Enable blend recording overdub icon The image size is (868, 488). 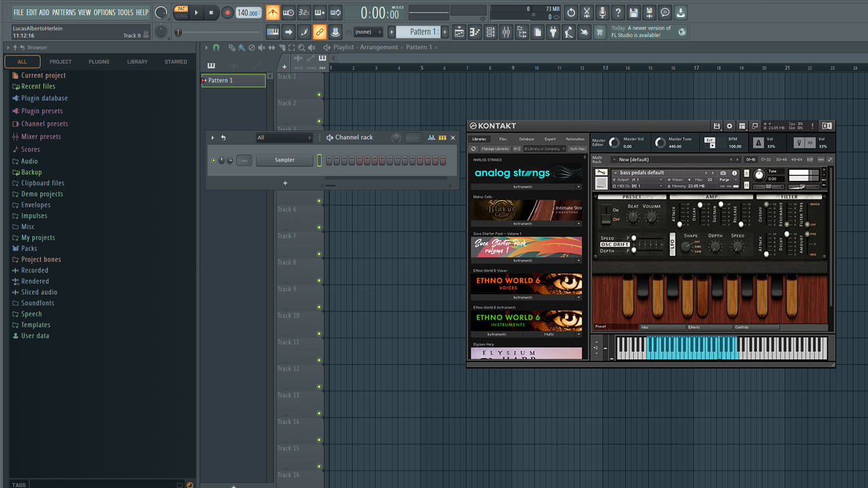tap(320, 12)
